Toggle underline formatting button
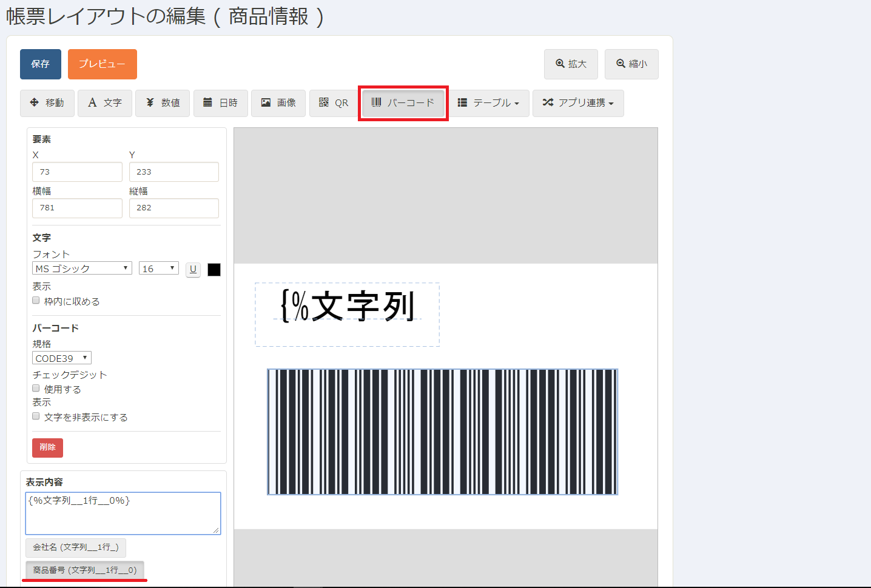871x588 pixels. (x=193, y=270)
